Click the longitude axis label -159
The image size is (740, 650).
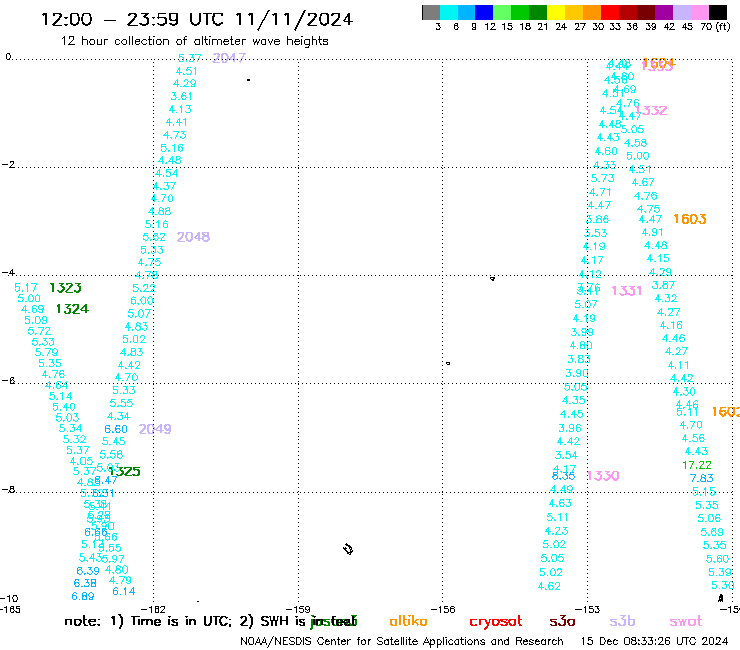pos(298,609)
